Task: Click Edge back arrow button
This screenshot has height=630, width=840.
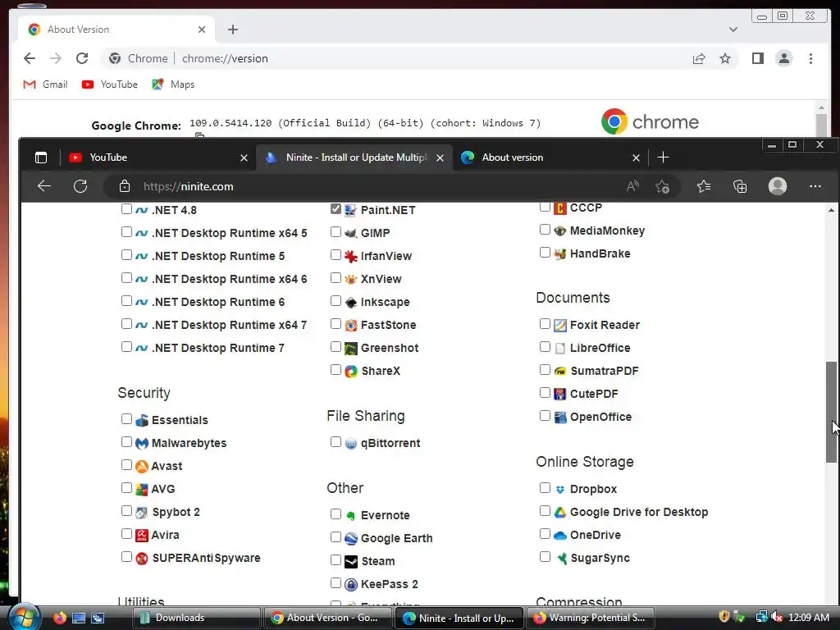Action: pyautogui.click(x=44, y=186)
